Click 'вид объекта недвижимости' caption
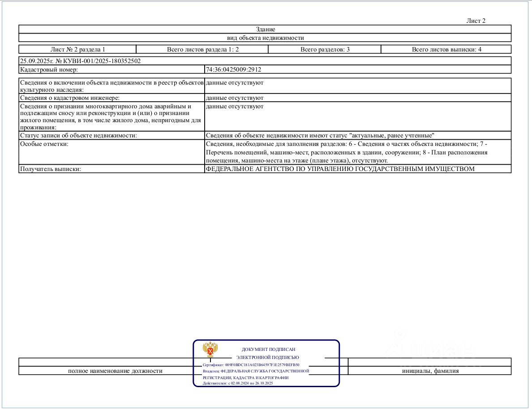This screenshot has height=410, width=532. 265,38
